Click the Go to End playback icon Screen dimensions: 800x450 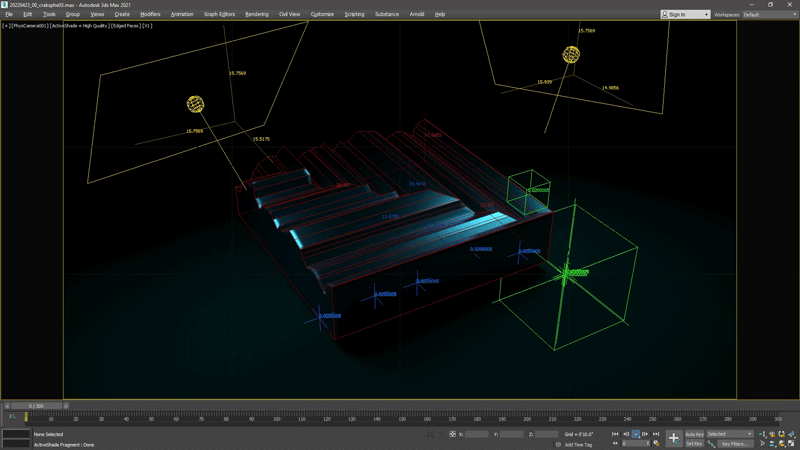click(x=656, y=434)
